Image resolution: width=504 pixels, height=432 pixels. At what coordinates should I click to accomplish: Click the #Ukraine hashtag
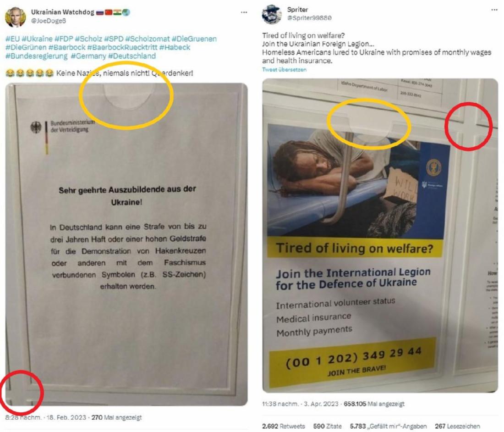37,39
